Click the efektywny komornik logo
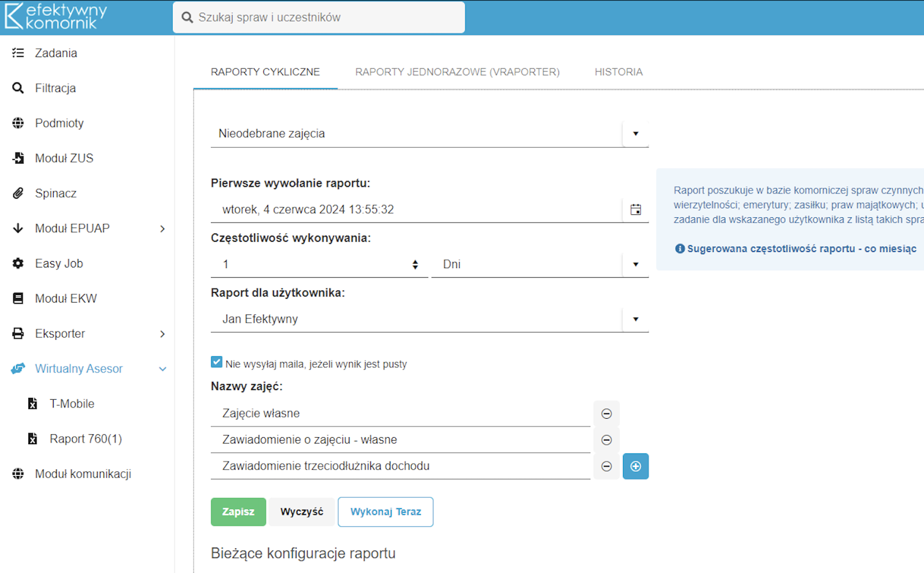This screenshot has width=924, height=573. click(56, 16)
